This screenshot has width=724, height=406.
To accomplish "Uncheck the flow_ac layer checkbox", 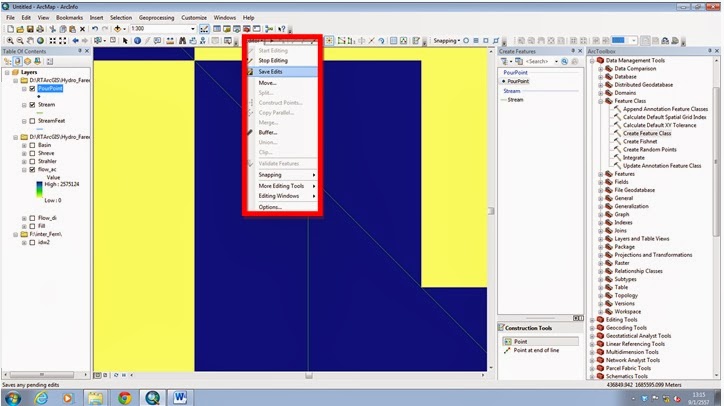I will [x=32, y=170].
